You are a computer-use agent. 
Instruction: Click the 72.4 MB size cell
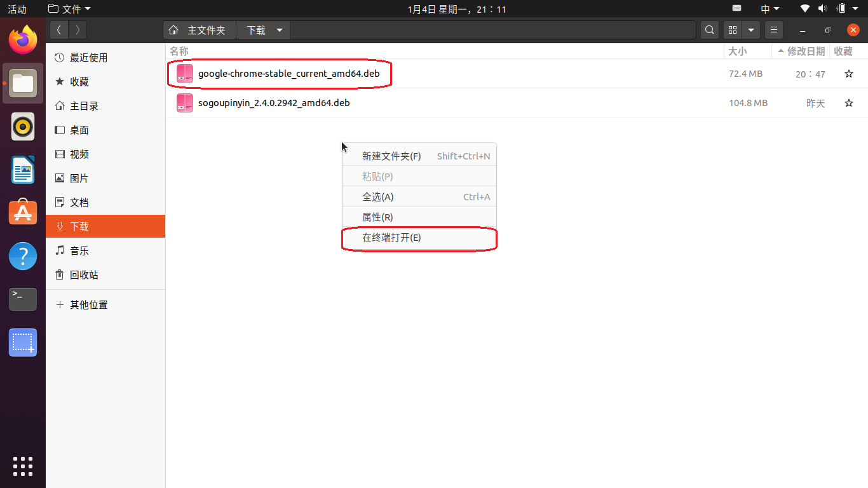click(745, 74)
